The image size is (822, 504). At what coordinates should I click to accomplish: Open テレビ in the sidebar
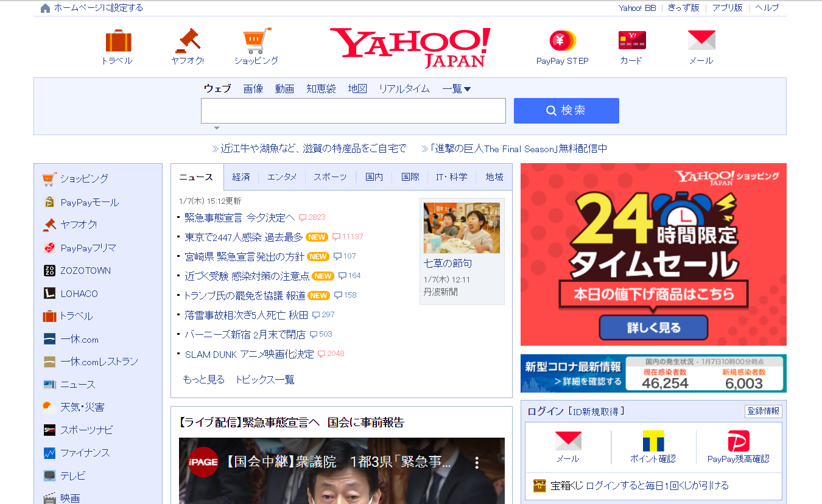(73, 475)
